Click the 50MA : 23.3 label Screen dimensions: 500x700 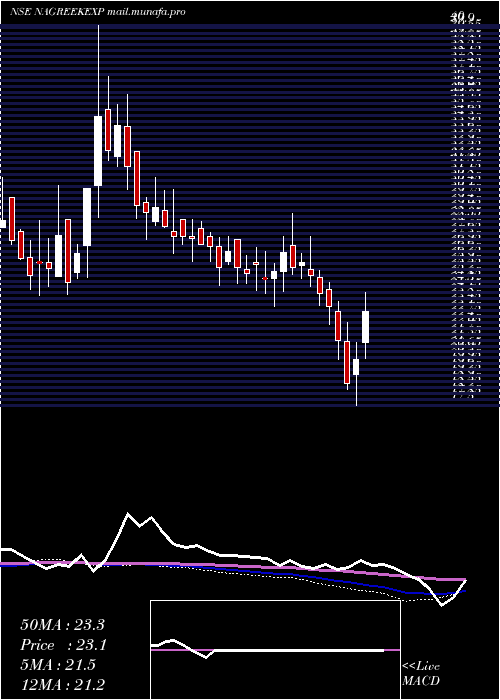tap(62, 625)
